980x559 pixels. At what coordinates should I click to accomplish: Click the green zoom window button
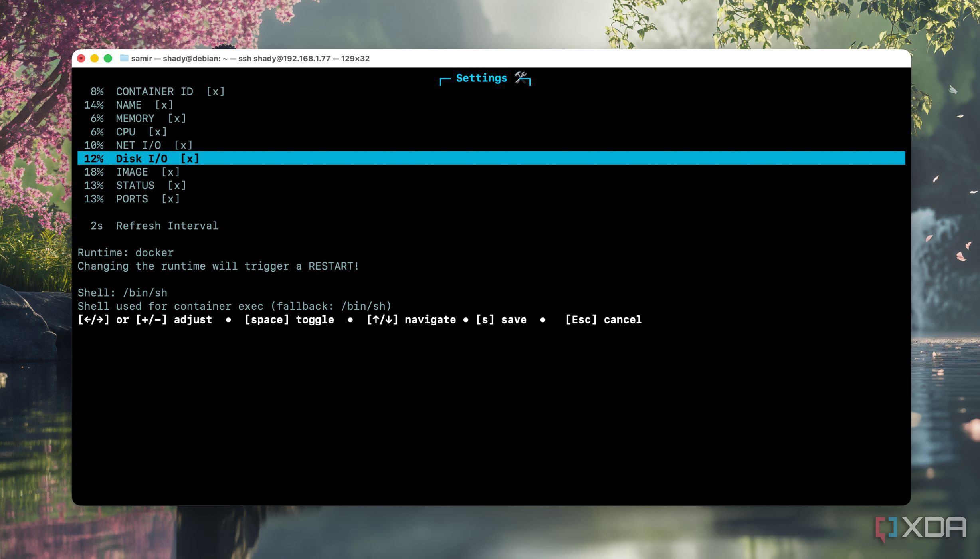tap(108, 59)
